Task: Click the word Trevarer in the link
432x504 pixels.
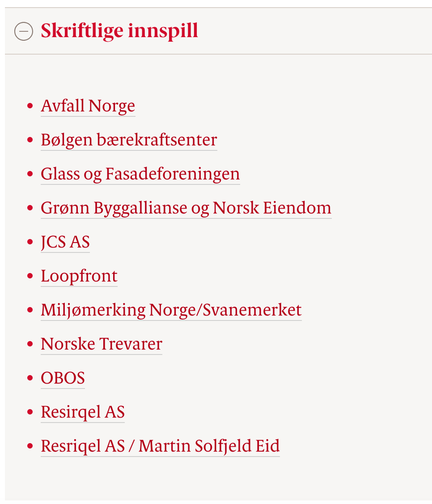Action: (131, 344)
